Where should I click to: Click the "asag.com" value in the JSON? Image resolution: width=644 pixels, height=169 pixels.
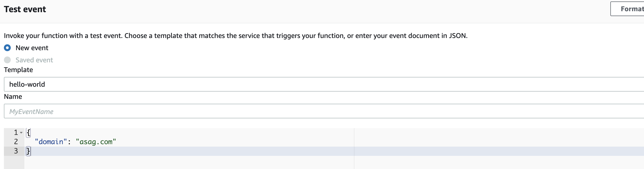tap(96, 142)
